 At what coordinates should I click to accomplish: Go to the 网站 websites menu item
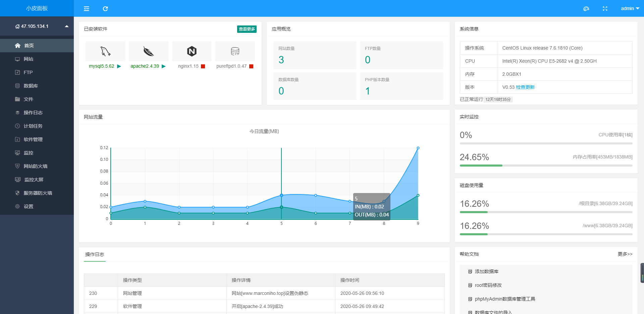pyautogui.click(x=37, y=59)
